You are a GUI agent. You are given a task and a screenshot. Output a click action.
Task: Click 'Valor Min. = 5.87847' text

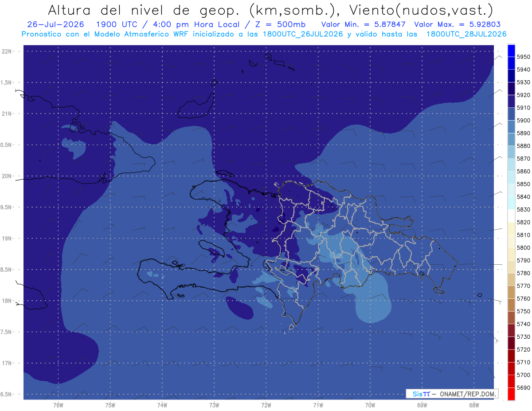point(363,24)
